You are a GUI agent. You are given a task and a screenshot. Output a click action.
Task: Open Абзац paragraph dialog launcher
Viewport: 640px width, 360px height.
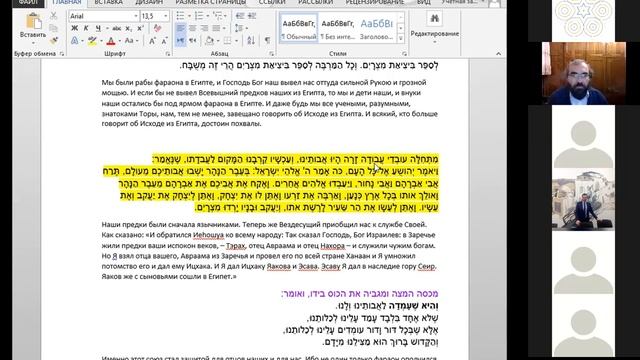click(x=271, y=53)
